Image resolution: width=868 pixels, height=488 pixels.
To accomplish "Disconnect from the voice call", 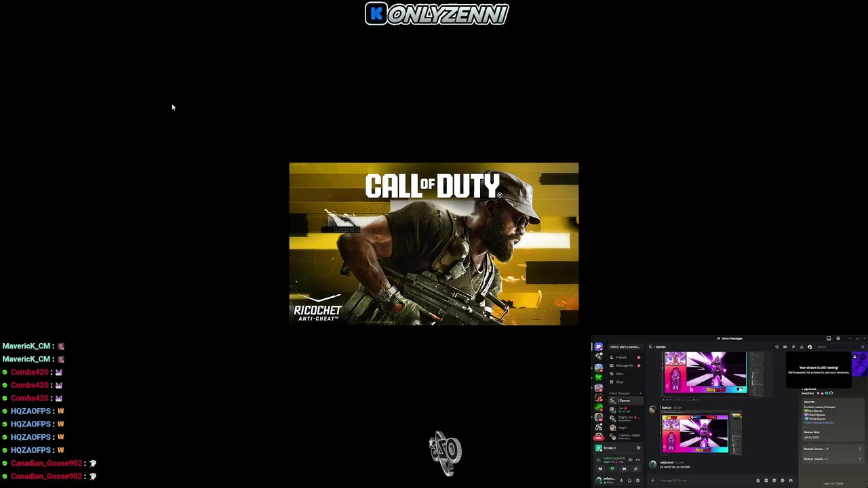I will click(x=638, y=460).
